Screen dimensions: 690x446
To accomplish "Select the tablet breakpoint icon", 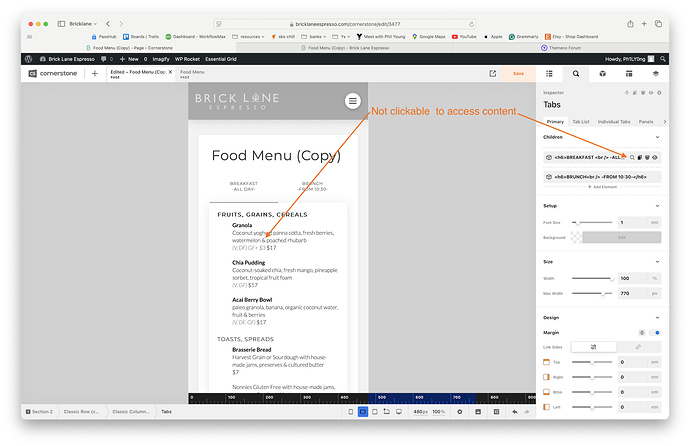I will click(374, 412).
